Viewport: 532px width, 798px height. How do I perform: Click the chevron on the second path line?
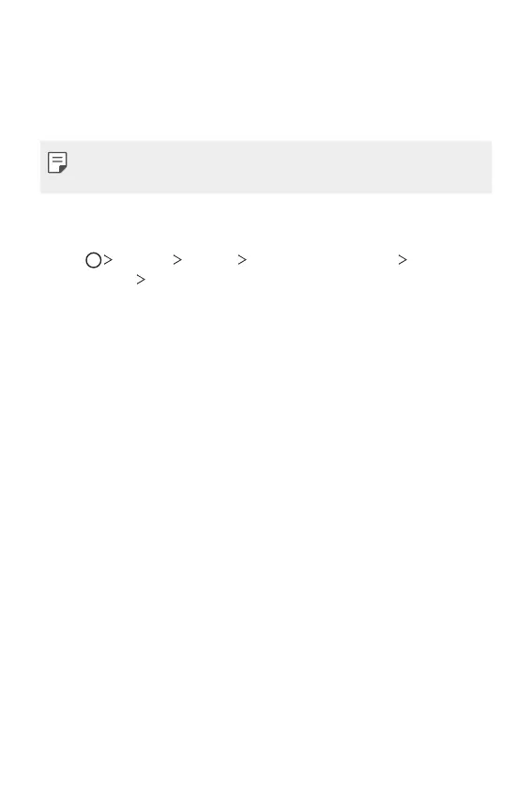coord(141,280)
